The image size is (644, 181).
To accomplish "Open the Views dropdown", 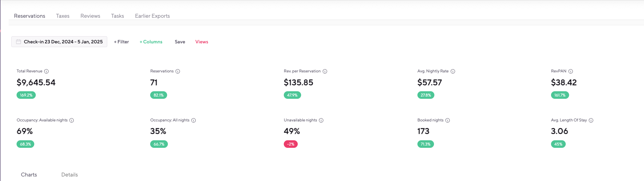I will (x=202, y=42).
